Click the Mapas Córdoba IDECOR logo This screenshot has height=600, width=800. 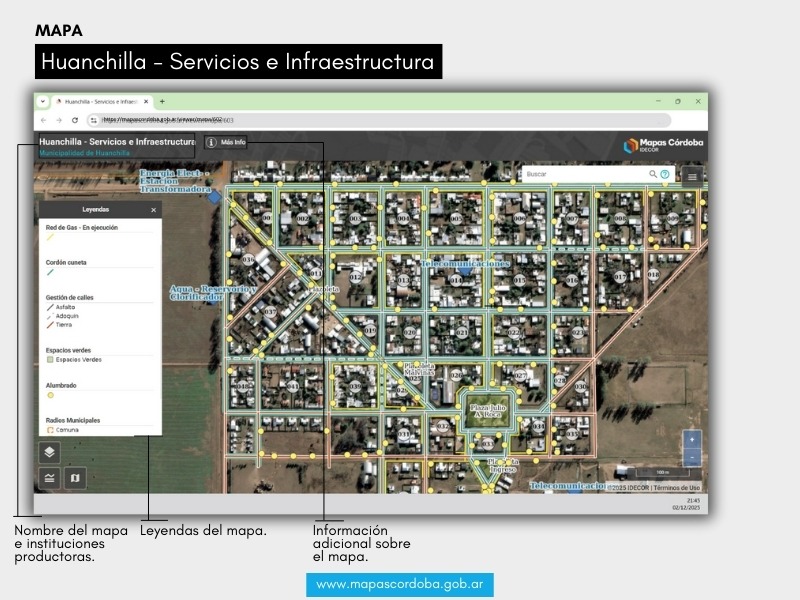pyautogui.click(x=663, y=145)
